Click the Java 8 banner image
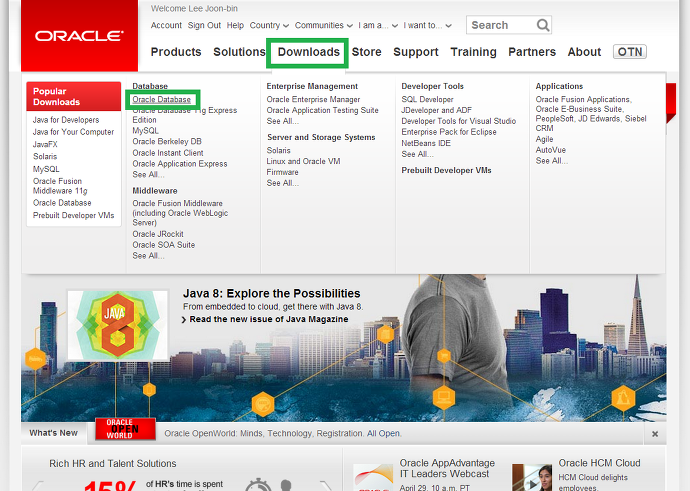690x491 pixels. coord(117,325)
